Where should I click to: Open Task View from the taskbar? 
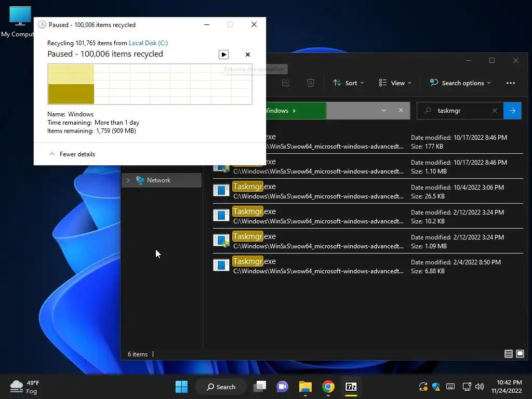point(260,387)
